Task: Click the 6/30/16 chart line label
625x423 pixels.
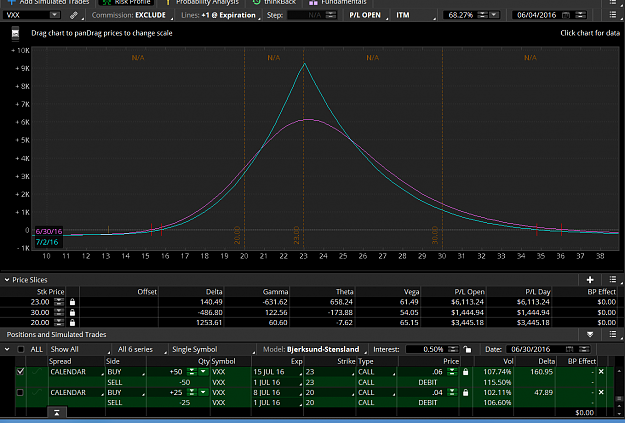Action: point(49,231)
